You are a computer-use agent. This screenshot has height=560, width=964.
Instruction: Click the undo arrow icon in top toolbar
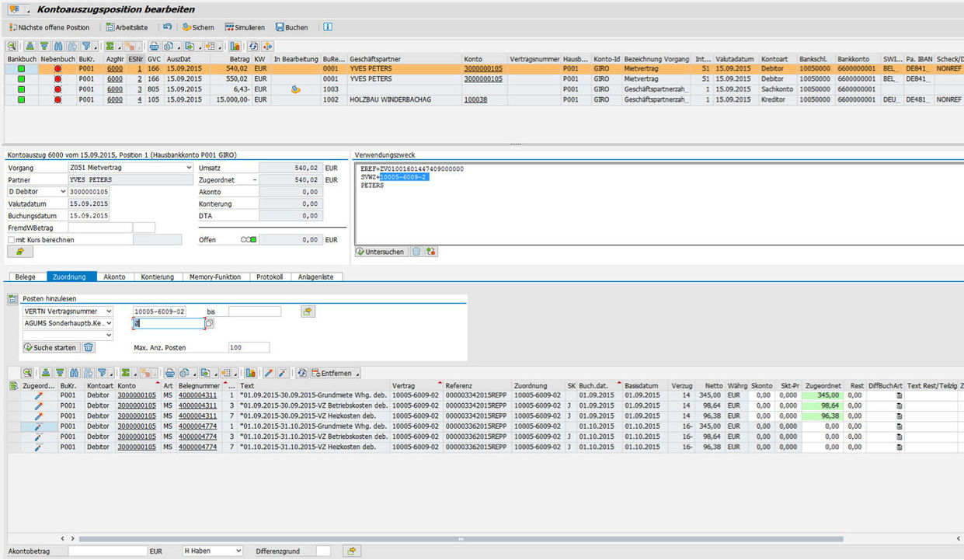(x=168, y=27)
